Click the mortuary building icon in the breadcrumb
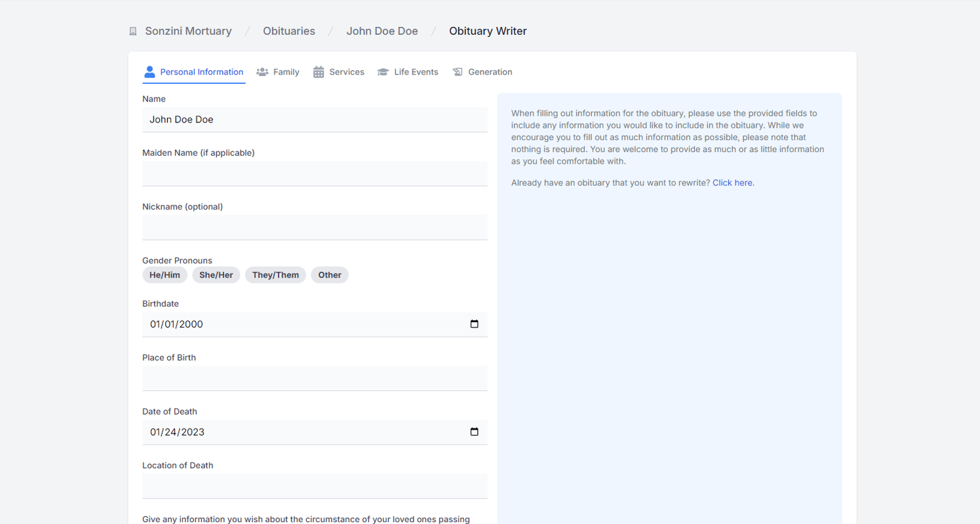Screen dimensions: 980x524 pyautogui.click(x=132, y=31)
